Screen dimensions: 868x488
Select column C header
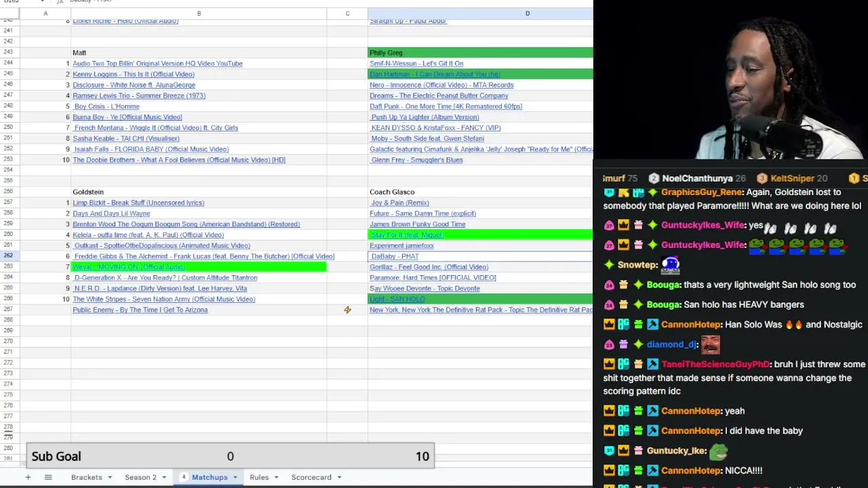click(347, 14)
